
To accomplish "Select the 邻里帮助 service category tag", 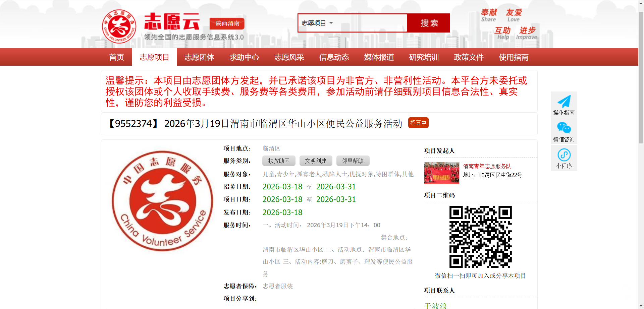I will pos(353,161).
